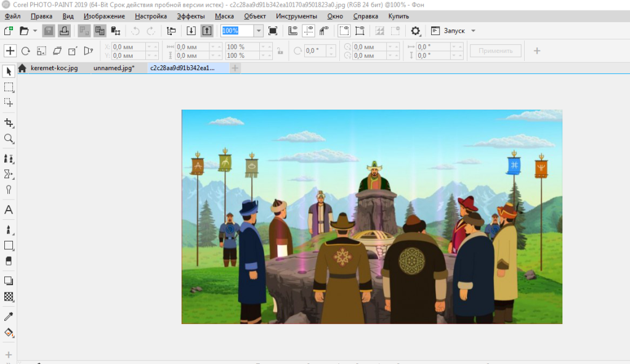Viewport: 630px width, 364px height.
Task: Select the Zoom magnifier tool
Action: 9,139
